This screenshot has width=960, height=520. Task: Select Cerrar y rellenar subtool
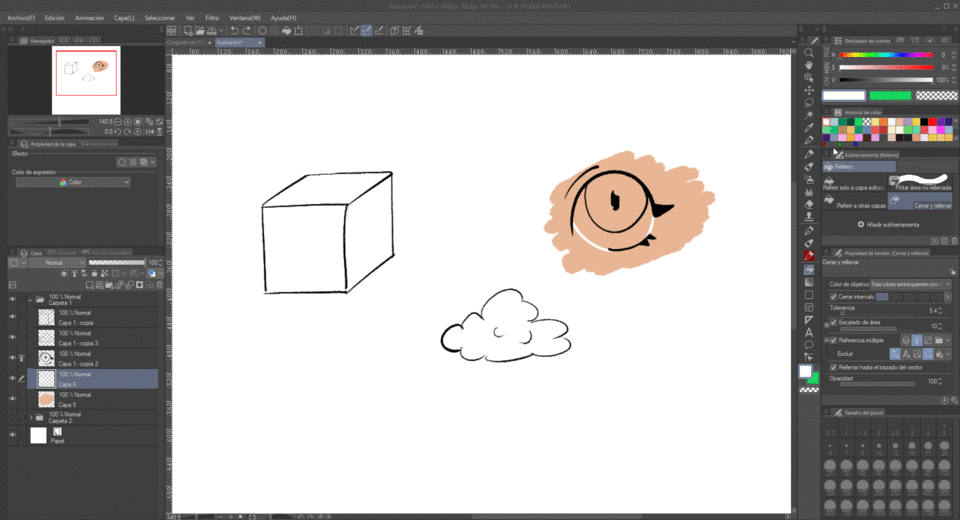pyautogui.click(x=921, y=202)
